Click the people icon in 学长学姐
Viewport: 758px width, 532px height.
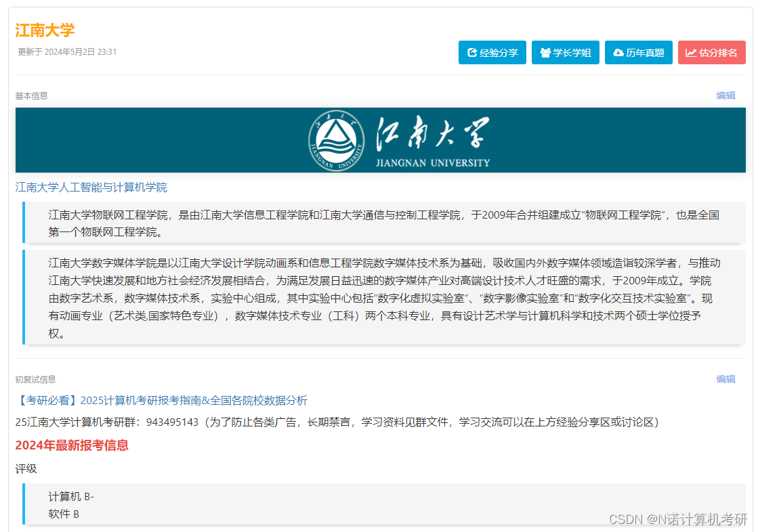pyautogui.click(x=545, y=53)
